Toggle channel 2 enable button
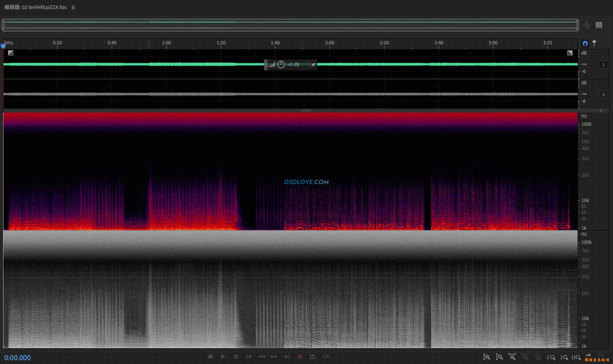The image size is (613, 364). [603, 94]
